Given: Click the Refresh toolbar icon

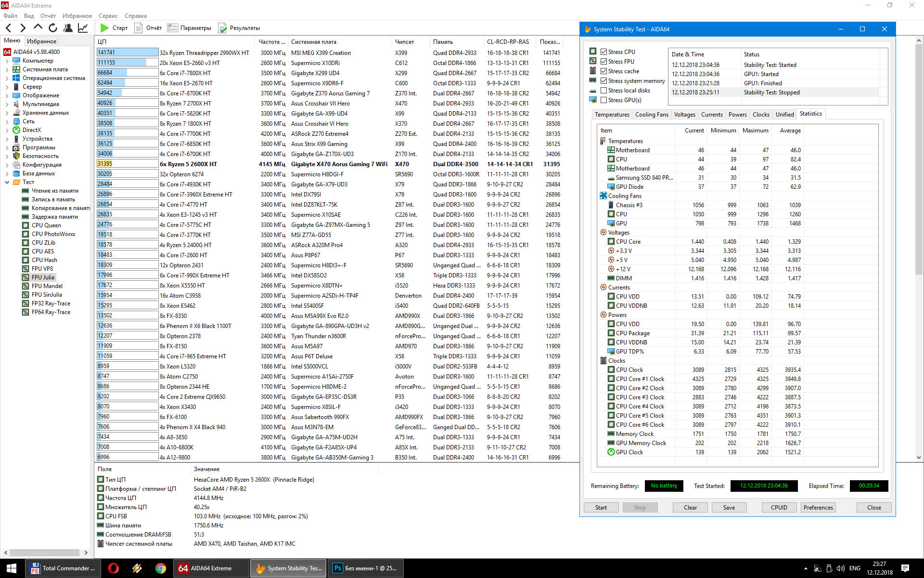Looking at the screenshot, I should (53, 28).
